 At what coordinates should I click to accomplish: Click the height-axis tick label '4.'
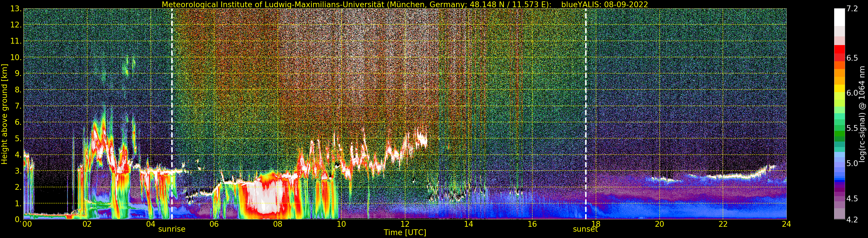pos(19,155)
